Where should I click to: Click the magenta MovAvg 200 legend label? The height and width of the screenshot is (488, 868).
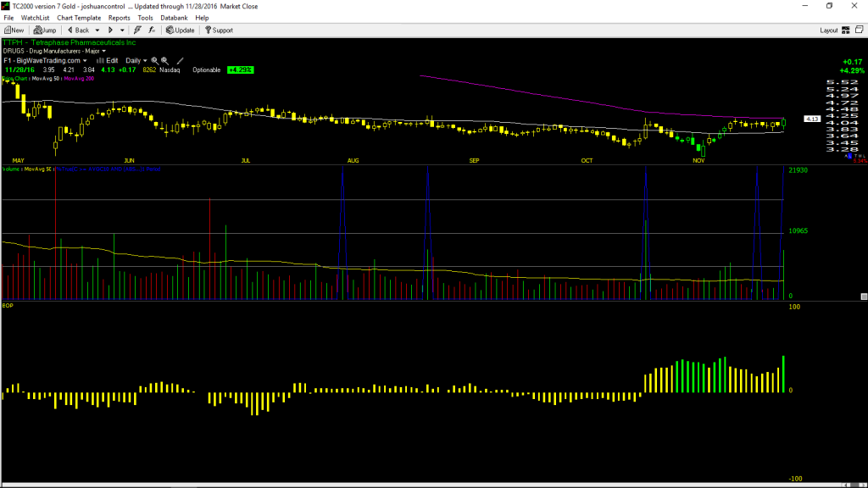79,79
